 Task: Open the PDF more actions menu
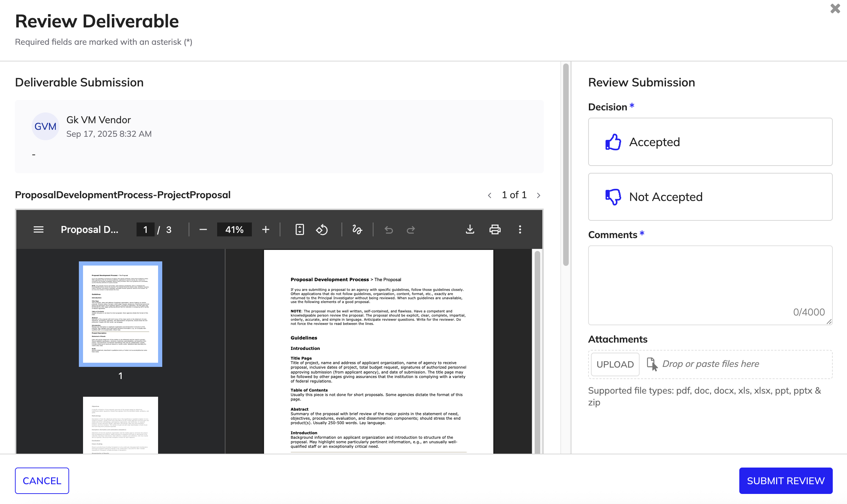coord(520,229)
